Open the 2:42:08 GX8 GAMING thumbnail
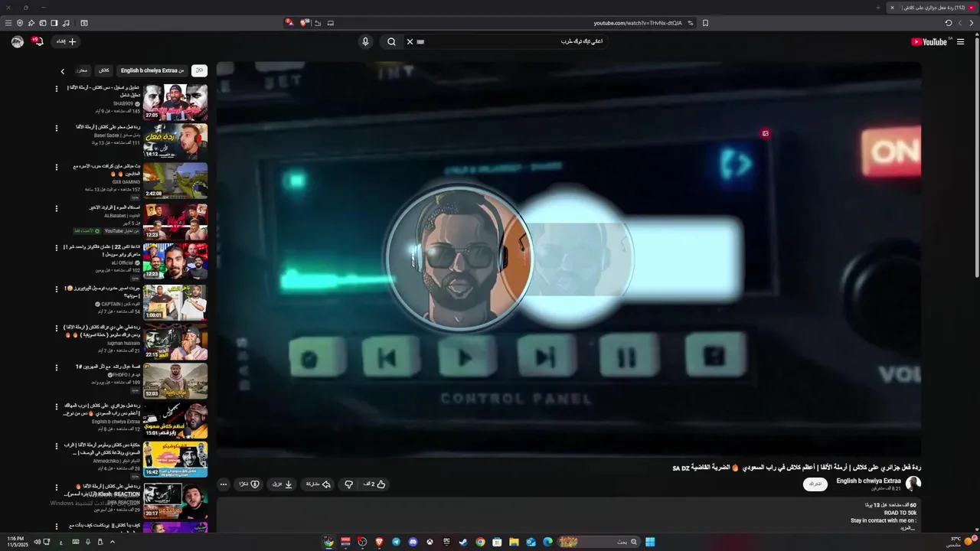 pyautogui.click(x=175, y=181)
